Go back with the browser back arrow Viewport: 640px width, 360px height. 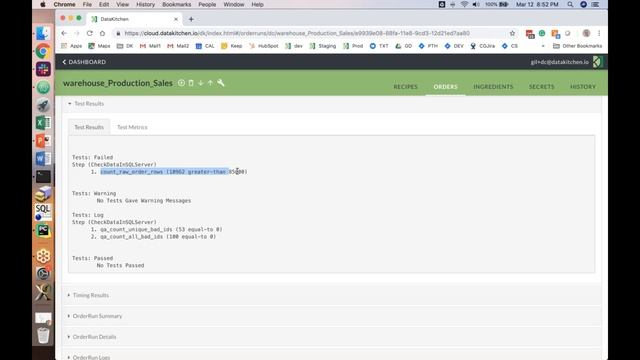64,33
